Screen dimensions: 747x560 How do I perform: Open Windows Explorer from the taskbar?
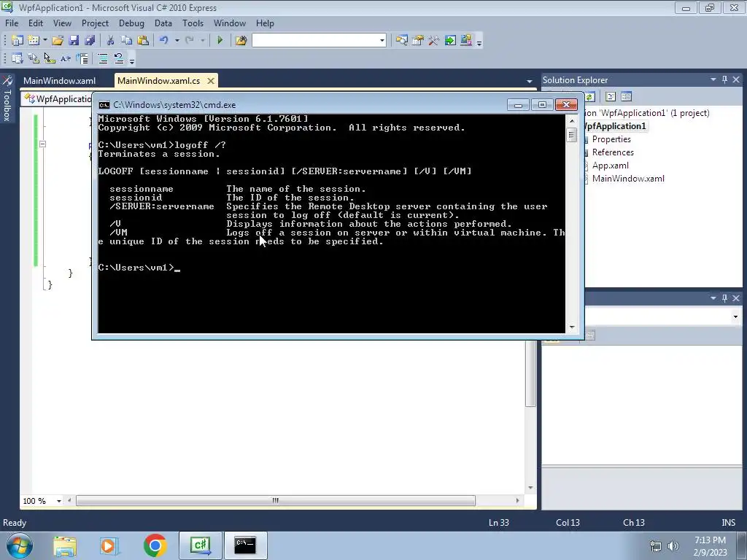65,545
